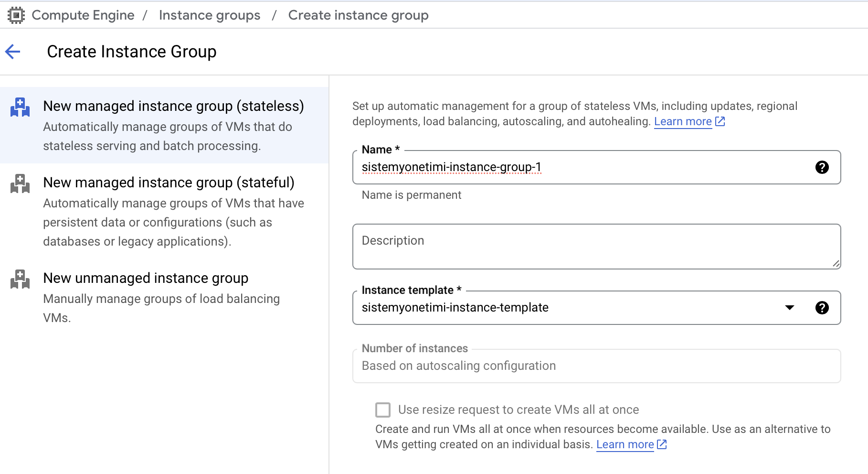Open Compute Engine breadcrumb
This screenshot has width=868, height=474.
83,15
